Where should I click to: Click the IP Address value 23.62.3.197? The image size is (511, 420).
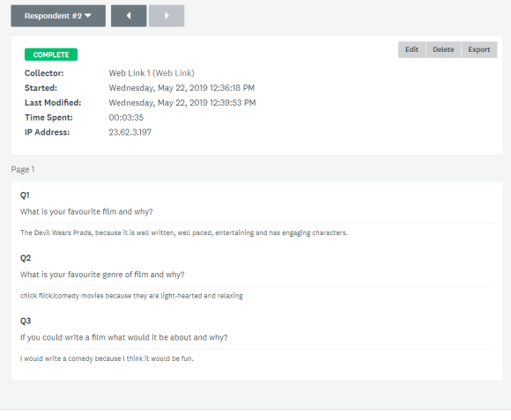(130, 132)
